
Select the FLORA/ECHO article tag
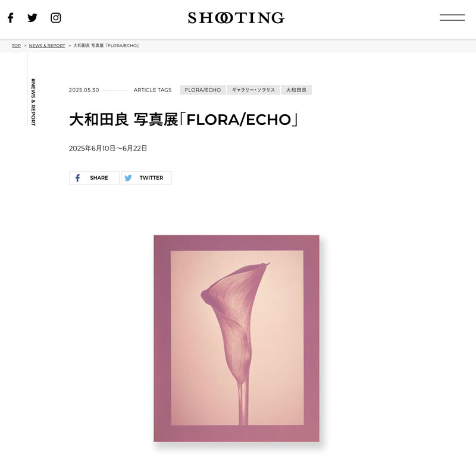point(203,90)
